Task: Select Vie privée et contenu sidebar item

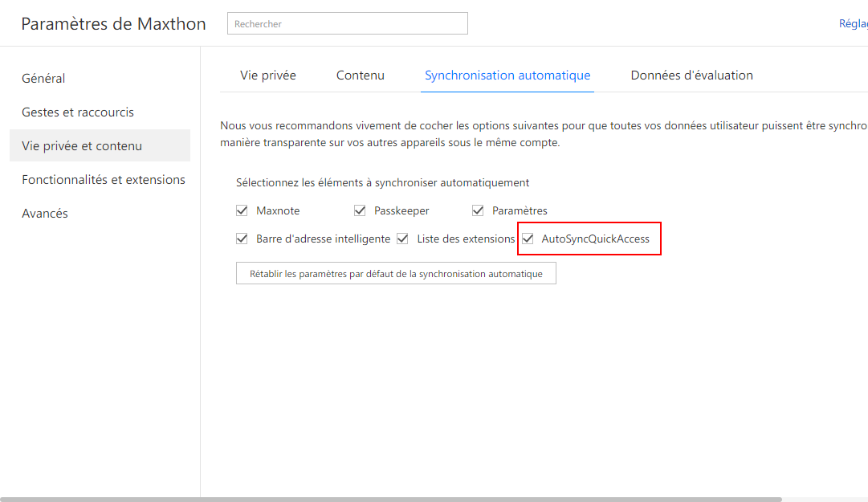Action: coord(100,145)
